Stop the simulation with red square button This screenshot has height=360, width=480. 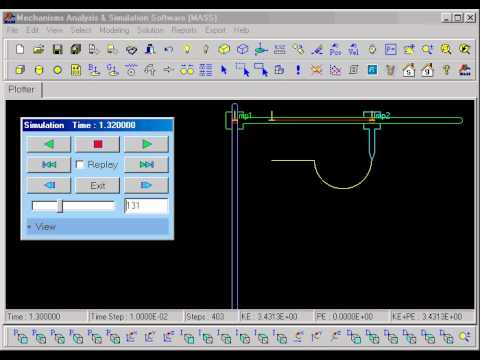98,144
